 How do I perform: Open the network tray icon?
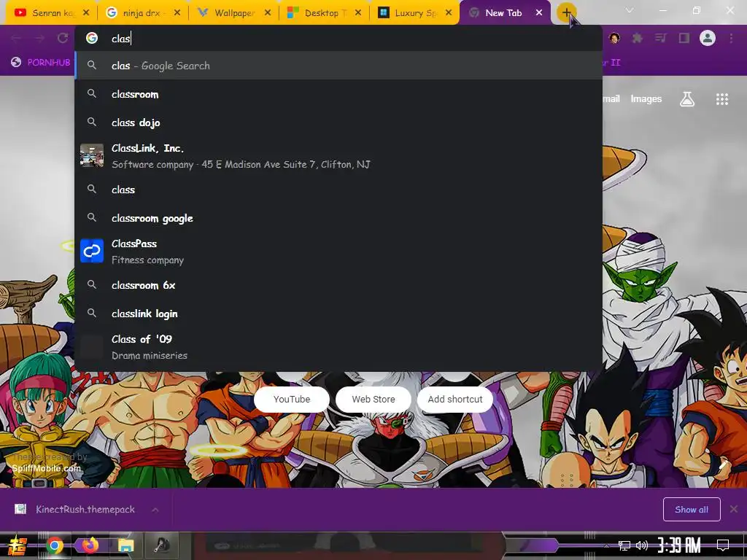(x=624, y=545)
